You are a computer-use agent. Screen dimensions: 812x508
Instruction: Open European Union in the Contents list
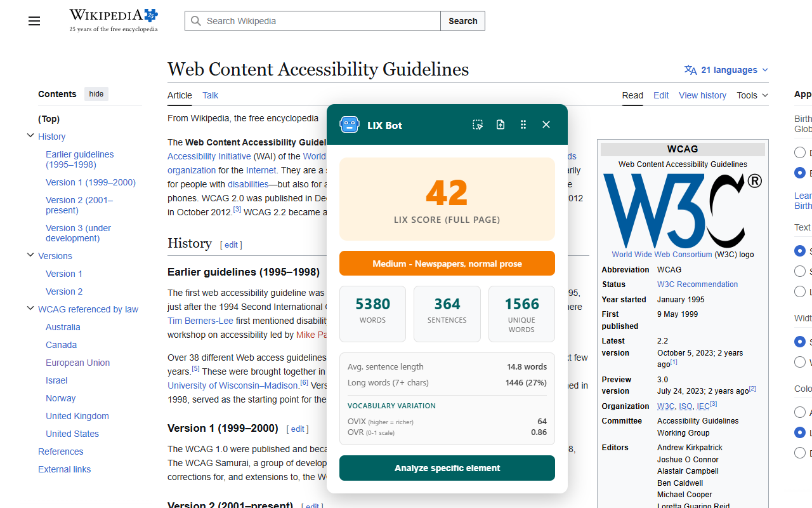[77, 363]
